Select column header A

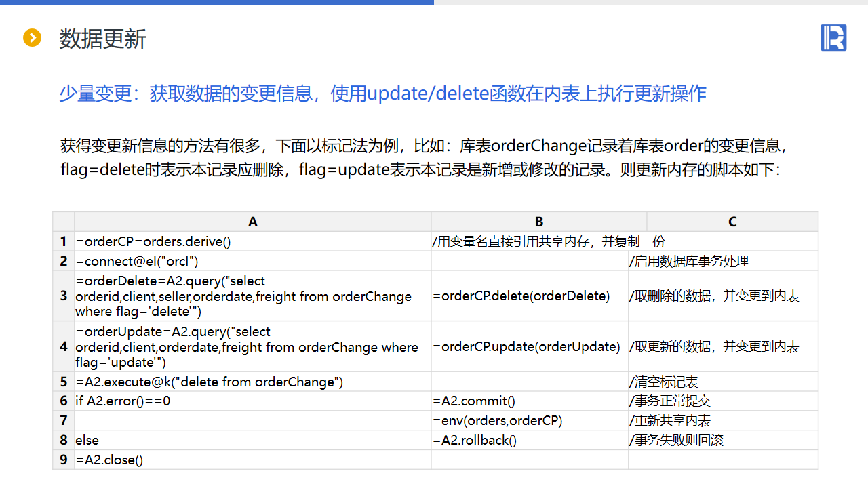coord(253,222)
